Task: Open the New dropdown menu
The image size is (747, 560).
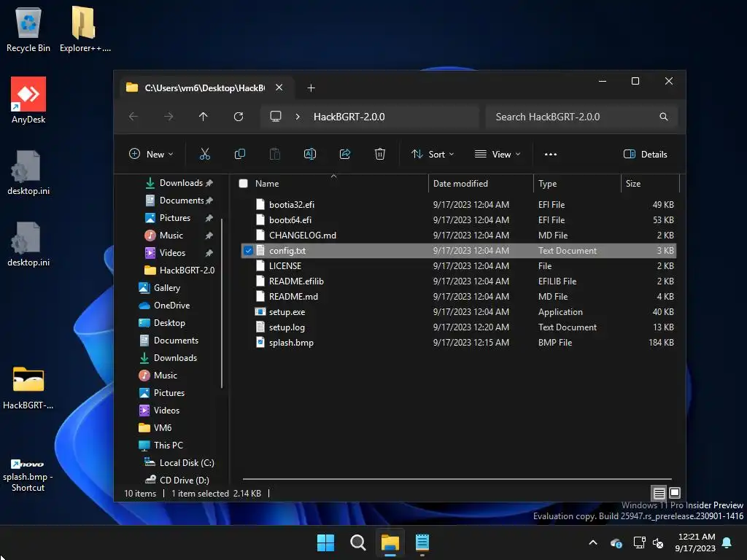Action: [x=151, y=155]
